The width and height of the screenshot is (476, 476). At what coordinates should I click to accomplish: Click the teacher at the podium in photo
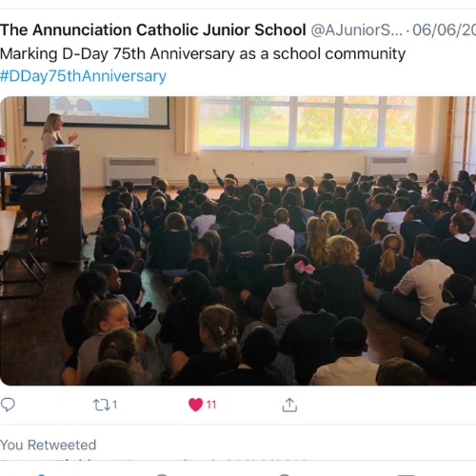pos(57,130)
